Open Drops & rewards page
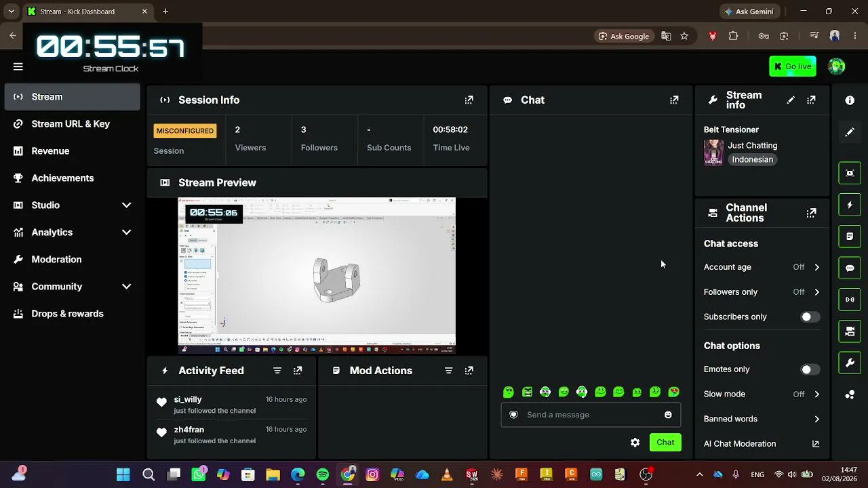Viewport: 868px width, 488px height. click(73, 314)
